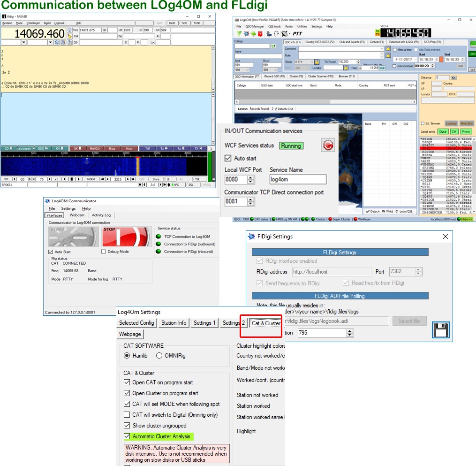Click the satellite dish icon in Log4OM toolbar
The width and height of the screenshot is (476, 466).
click(285, 34)
